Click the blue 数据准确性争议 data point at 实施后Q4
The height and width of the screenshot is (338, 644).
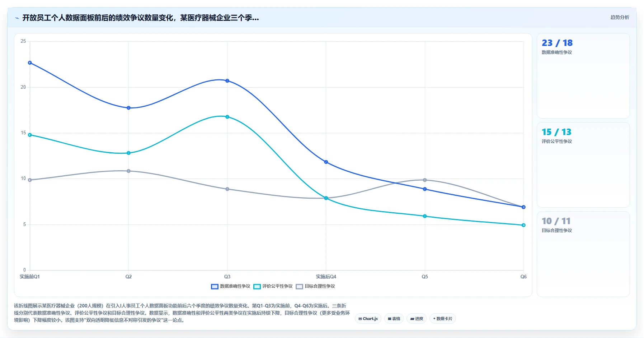[326, 162]
